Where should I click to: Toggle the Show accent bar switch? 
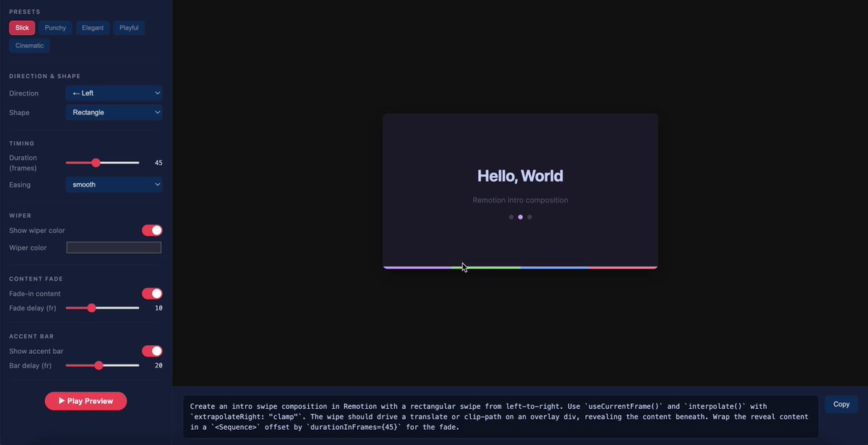152,351
